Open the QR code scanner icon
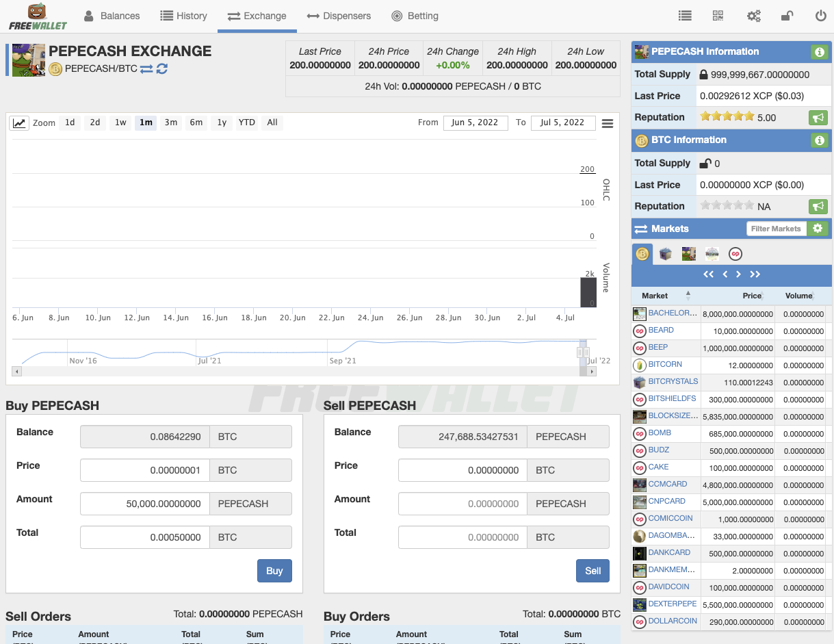The height and width of the screenshot is (644, 834). [x=718, y=16]
